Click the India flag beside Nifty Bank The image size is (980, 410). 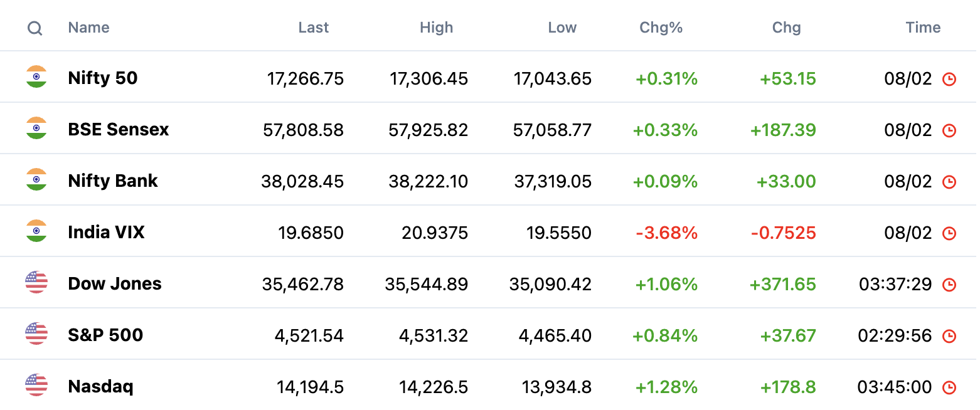click(x=36, y=180)
